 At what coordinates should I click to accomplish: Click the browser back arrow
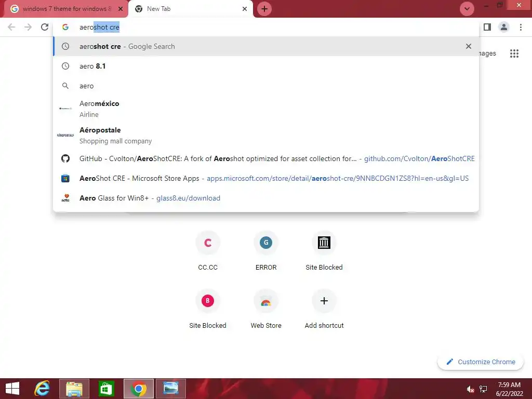pyautogui.click(x=11, y=27)
